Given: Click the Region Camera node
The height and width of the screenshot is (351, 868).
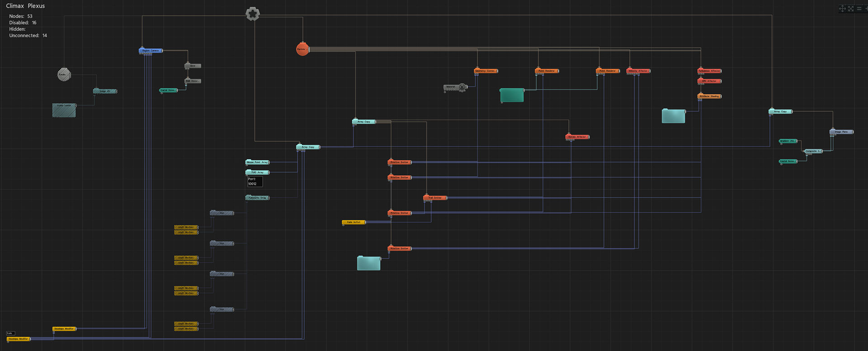Looking at the screenshot, I should [x=151, y=51].
